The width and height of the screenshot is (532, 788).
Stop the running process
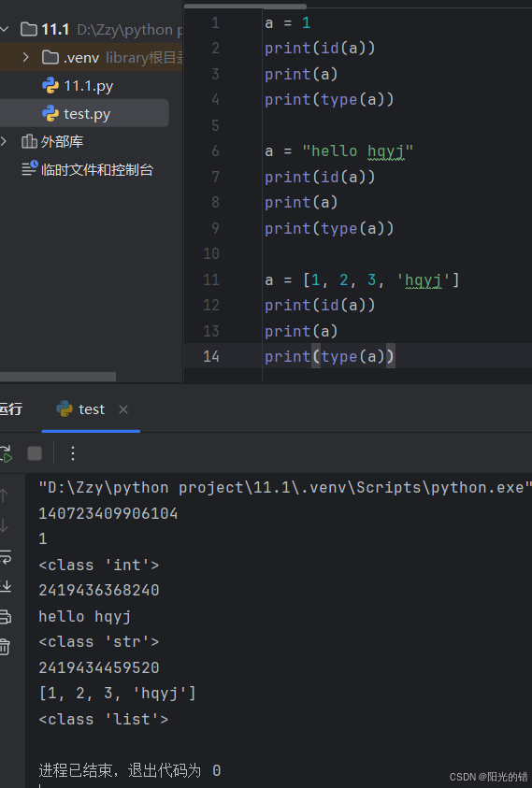35,453
